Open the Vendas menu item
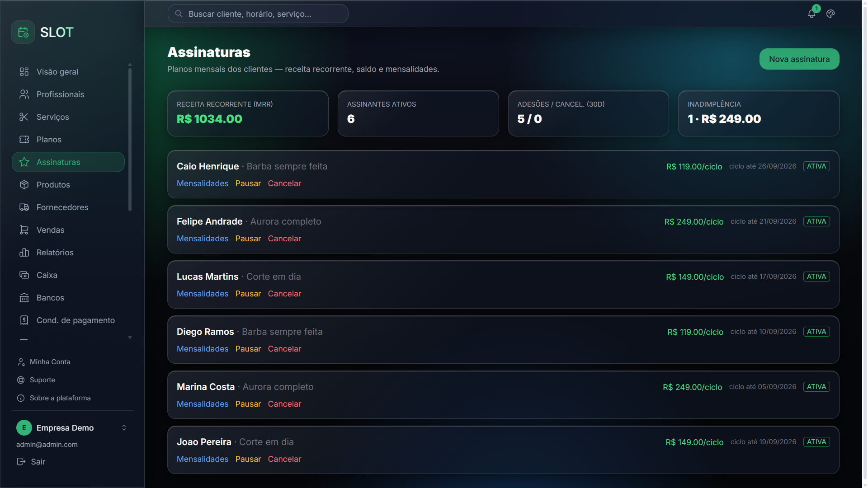Viewport: 868px width, 488px height. [x=68, y=230]
